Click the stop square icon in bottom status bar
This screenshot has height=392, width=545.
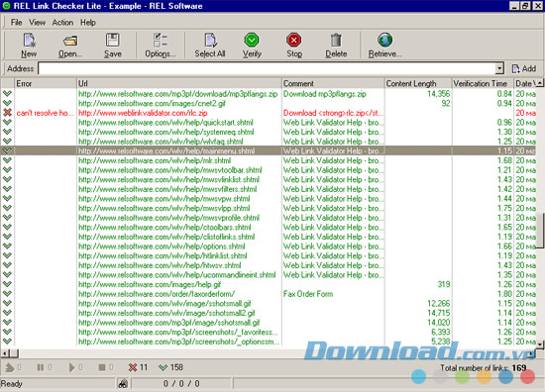coord(102,367)
